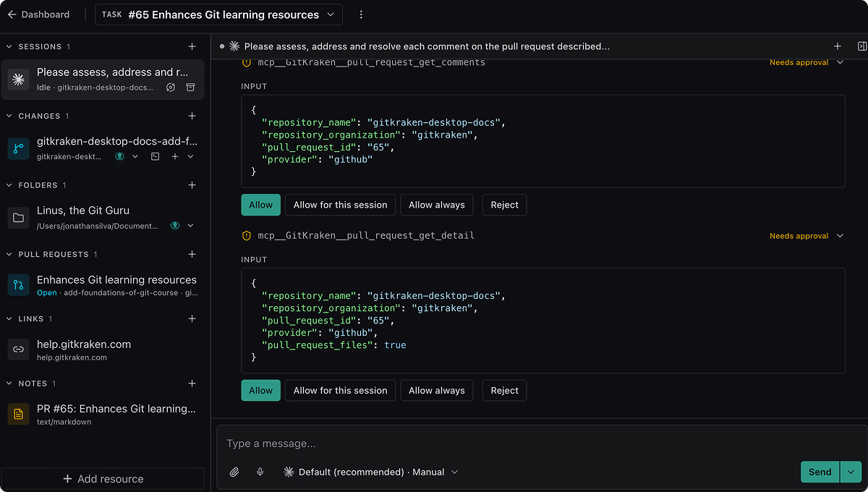This screenshot has height=492, width=868.
Task: Open a new tab with the plus icon
Action: [x=838, y=46]
